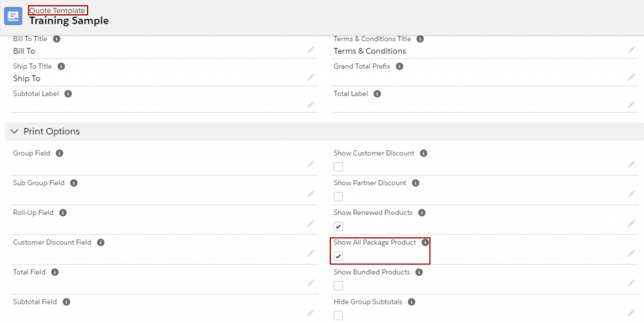Uncheck Show Renewed Products checkbox
The width and height of the screenshot is (644, 323).
pos(338,226)
